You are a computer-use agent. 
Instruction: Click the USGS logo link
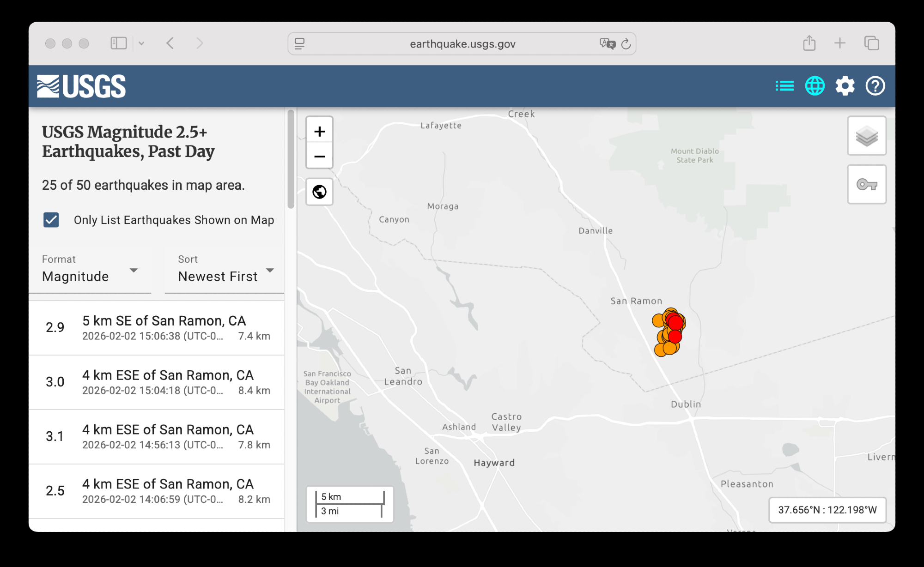81,86
